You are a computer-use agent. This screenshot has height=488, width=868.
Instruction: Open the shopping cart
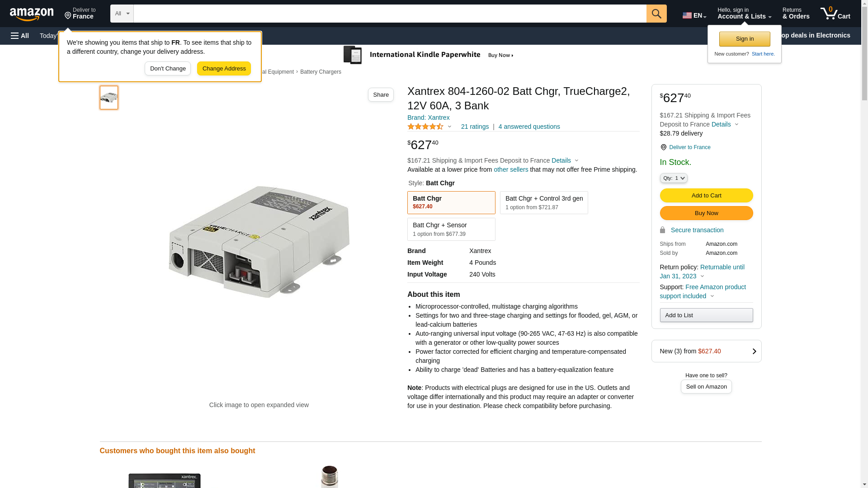point(835,14)
